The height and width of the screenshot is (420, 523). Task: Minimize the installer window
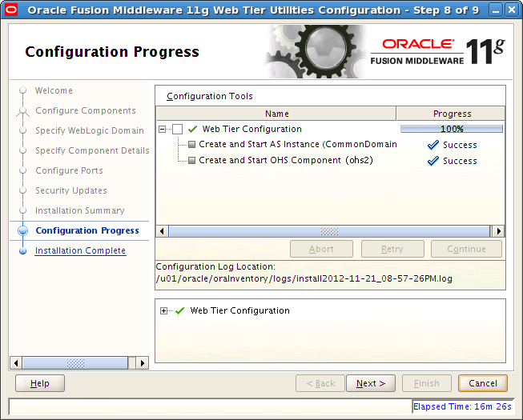coord(496,10)
